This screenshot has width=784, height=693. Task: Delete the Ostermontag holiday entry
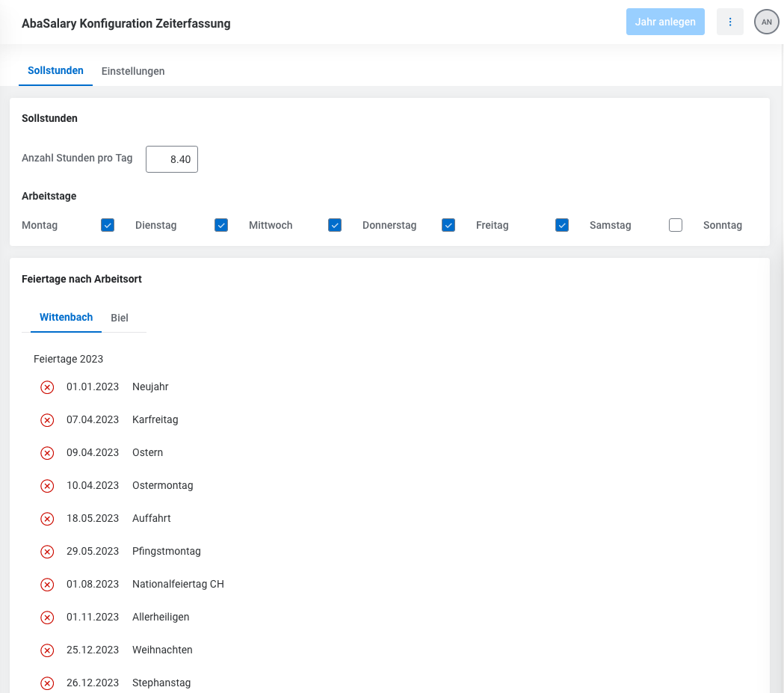pos(47,486)
